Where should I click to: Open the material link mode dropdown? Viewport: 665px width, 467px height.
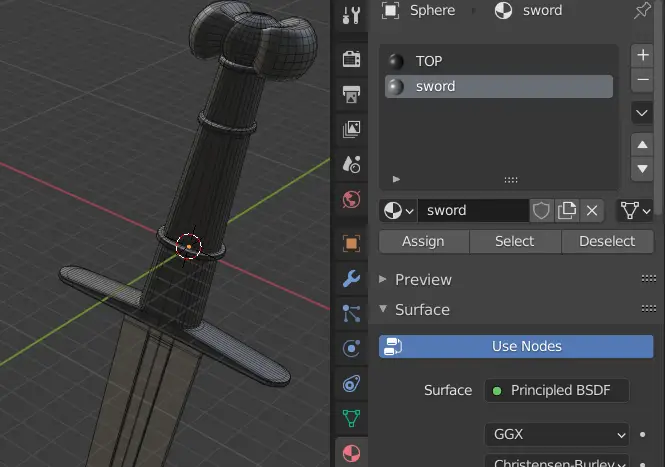point(634,210)
